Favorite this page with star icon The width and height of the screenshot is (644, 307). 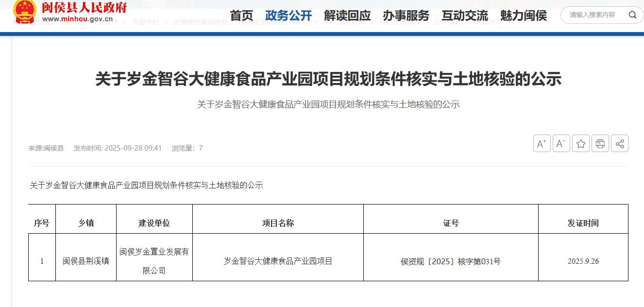(x=581, y=144)
